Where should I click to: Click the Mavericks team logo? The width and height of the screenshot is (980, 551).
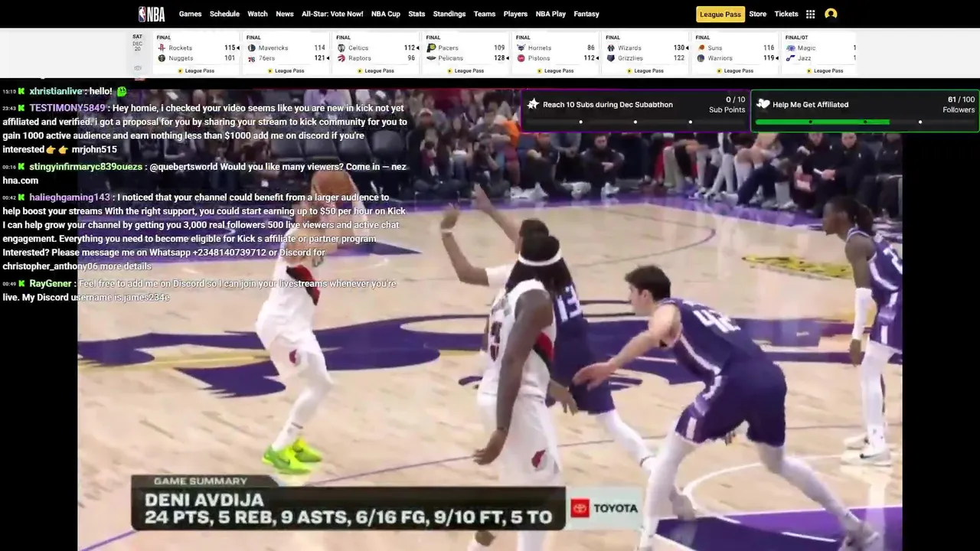pyautogui.click(x=251, y=47)
